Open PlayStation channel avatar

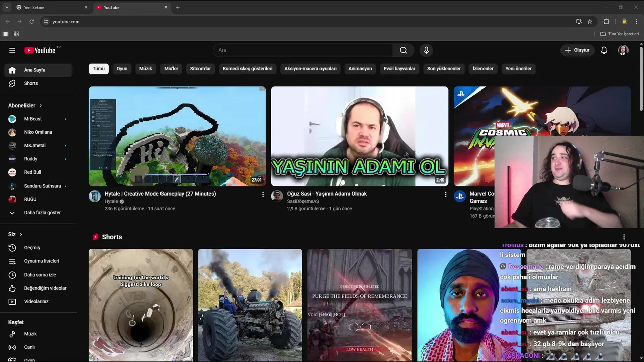(460, 196)
